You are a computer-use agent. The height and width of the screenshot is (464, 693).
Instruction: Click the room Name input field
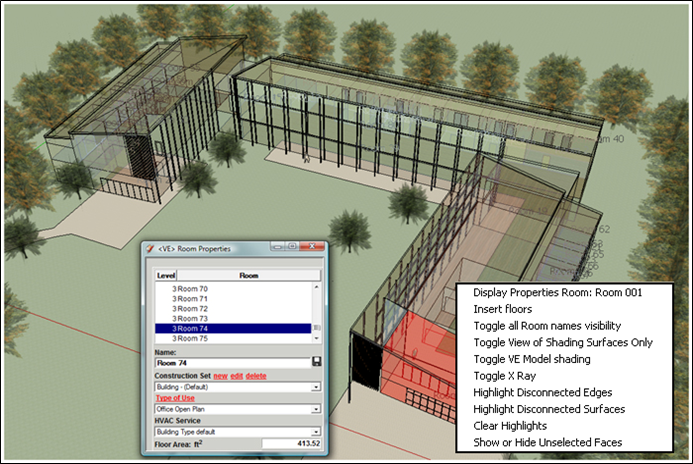click(x=230, y=361)
